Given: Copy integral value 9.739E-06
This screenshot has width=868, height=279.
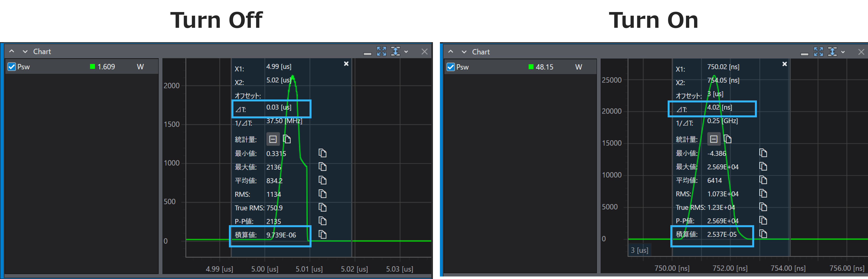Looking at the screenshot, I should [x=323, y=235].
